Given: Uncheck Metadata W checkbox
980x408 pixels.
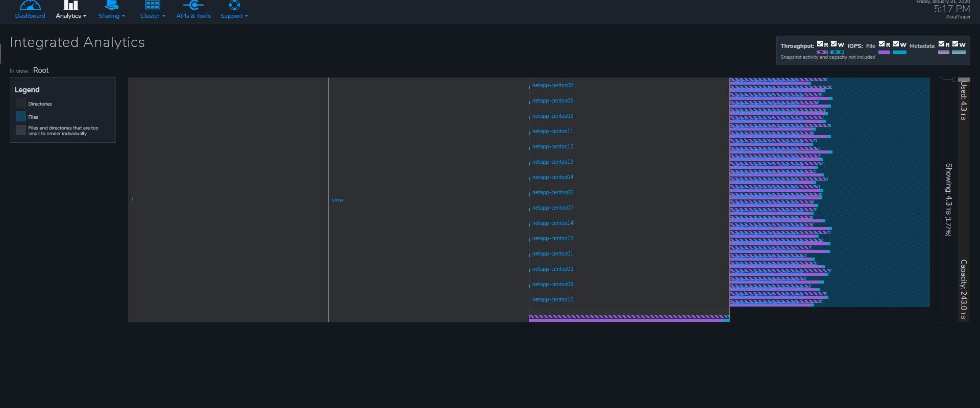Looking at the screenshot, I should pyautogui.click(x=955, y=44).
